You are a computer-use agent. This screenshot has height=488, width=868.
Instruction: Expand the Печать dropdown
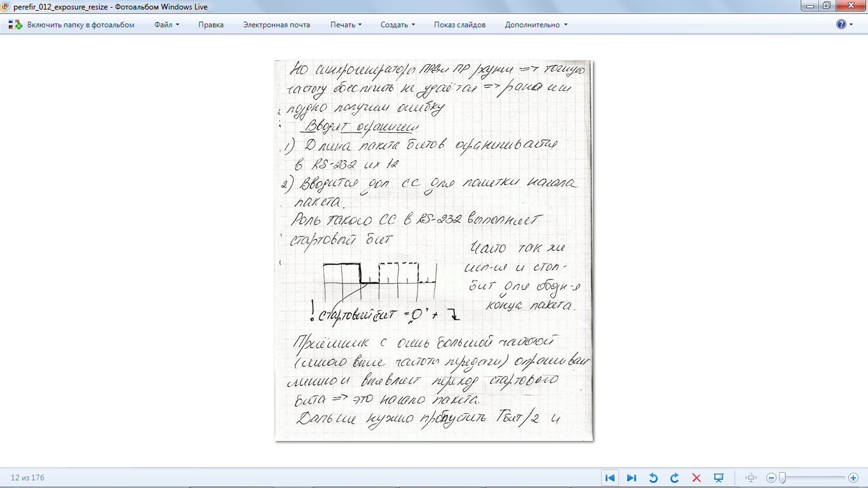tap(346, 25)
